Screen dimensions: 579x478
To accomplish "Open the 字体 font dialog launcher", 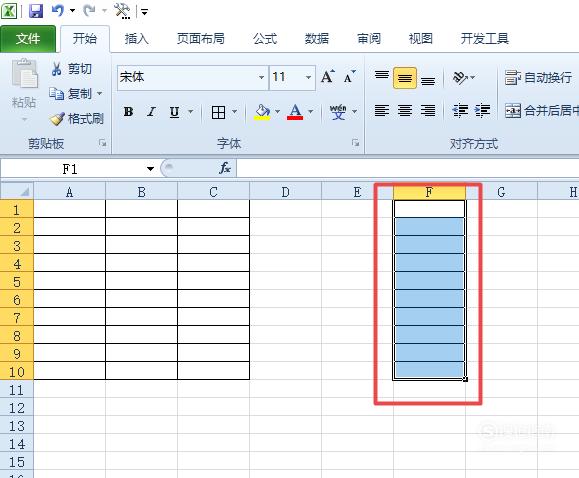I will coord(355,143).
